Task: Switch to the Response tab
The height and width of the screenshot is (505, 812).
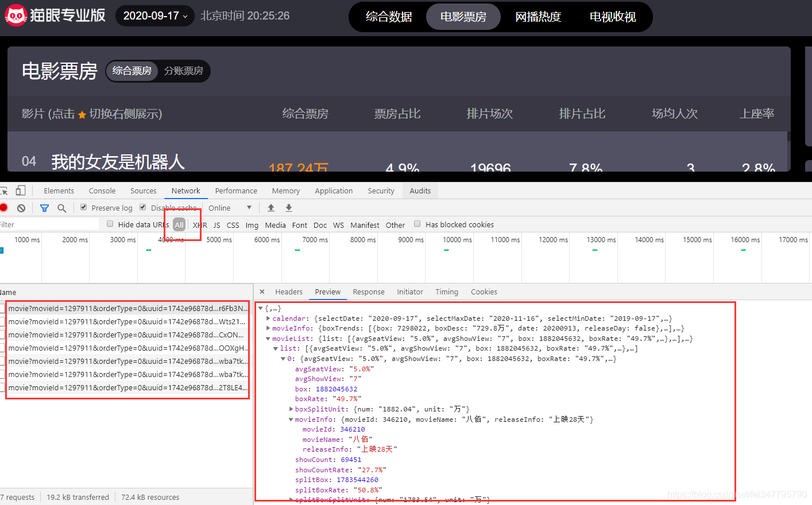Action: tap(369, 292)
